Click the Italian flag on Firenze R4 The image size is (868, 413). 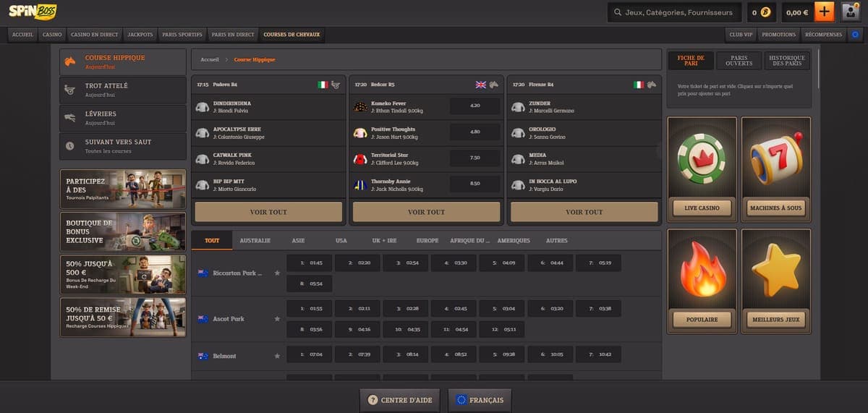pos(639,85)
